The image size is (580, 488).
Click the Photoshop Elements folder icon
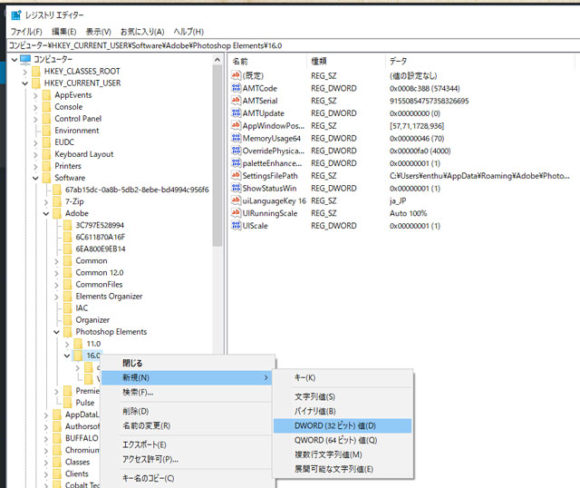(x=67, y=331)
